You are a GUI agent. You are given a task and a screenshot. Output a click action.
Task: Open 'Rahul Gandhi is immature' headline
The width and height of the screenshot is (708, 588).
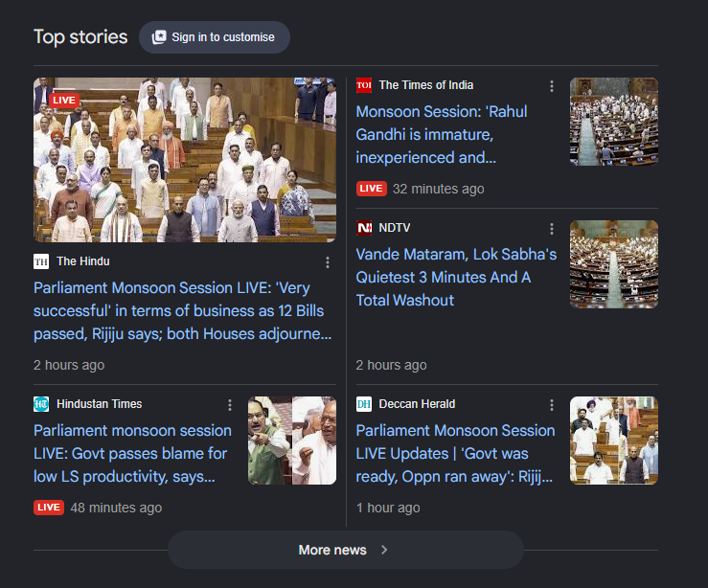point(442,134)
